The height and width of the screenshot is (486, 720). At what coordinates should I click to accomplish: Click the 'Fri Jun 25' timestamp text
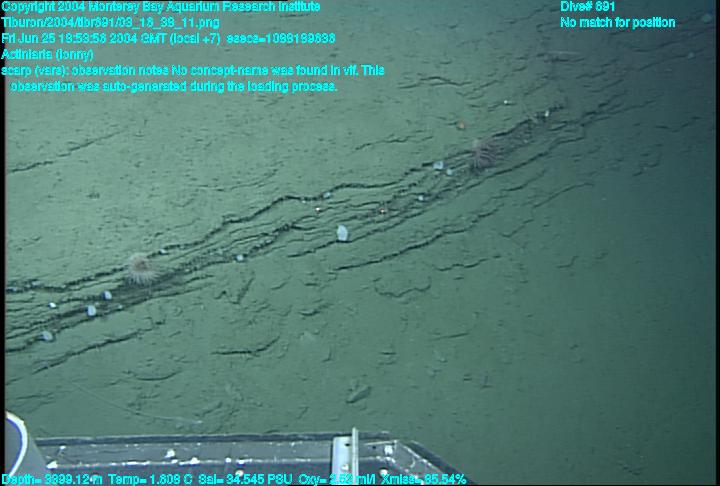pos(112,39)
